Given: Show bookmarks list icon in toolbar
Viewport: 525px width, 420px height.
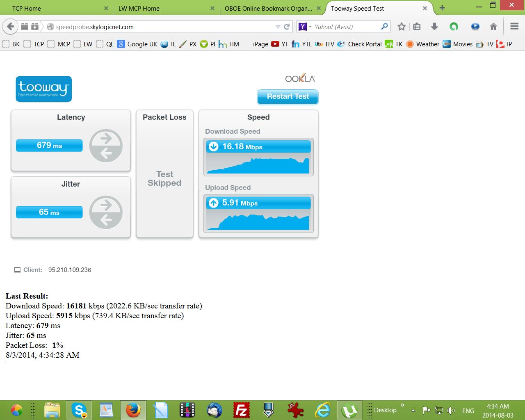Looking at the screenshot, I should tap(417, 27).
